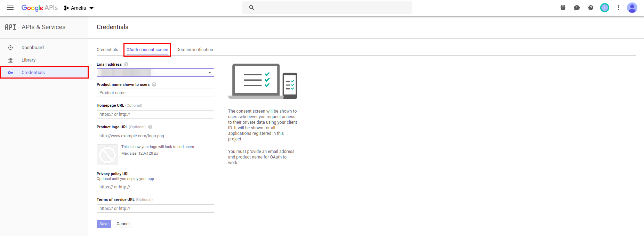Click the Credentials page title

(113, 27)
